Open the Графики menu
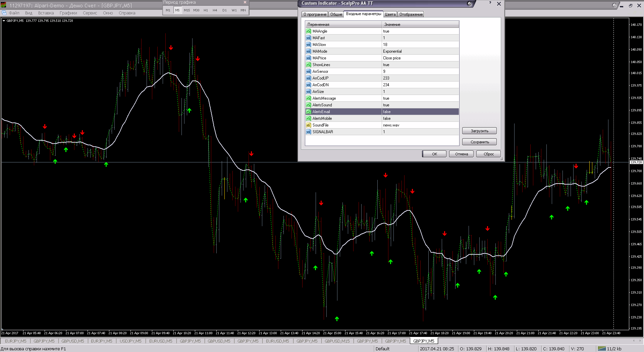 tap(68, 13)
